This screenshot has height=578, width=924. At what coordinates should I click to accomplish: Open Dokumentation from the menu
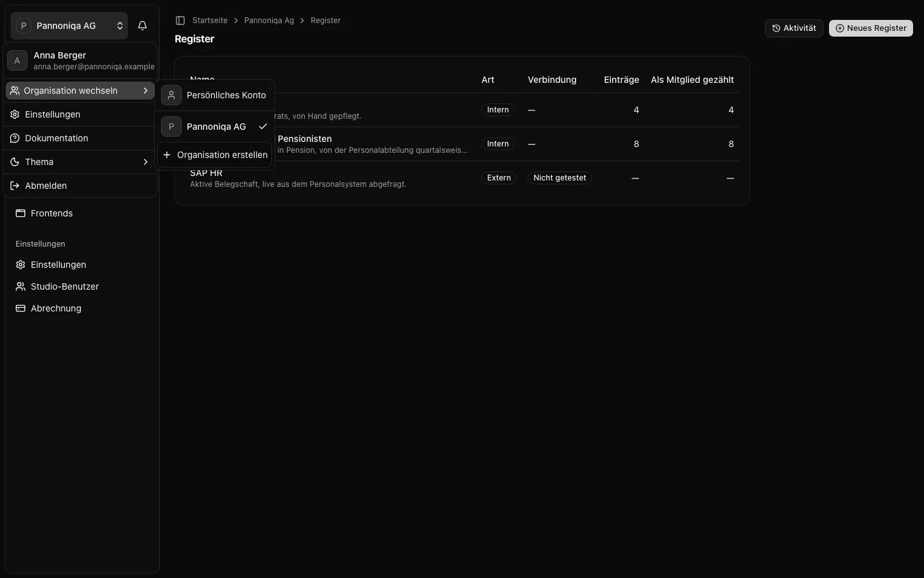coord(80,138)
